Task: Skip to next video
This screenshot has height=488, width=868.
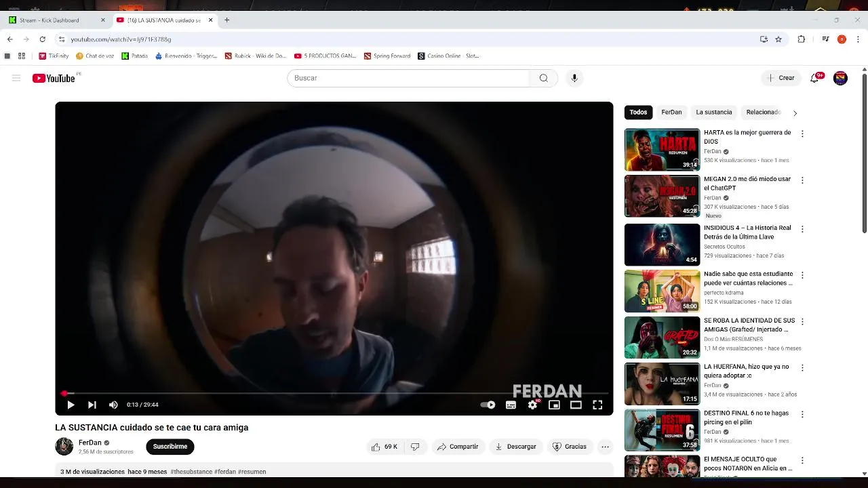Action: pos(92,405)
